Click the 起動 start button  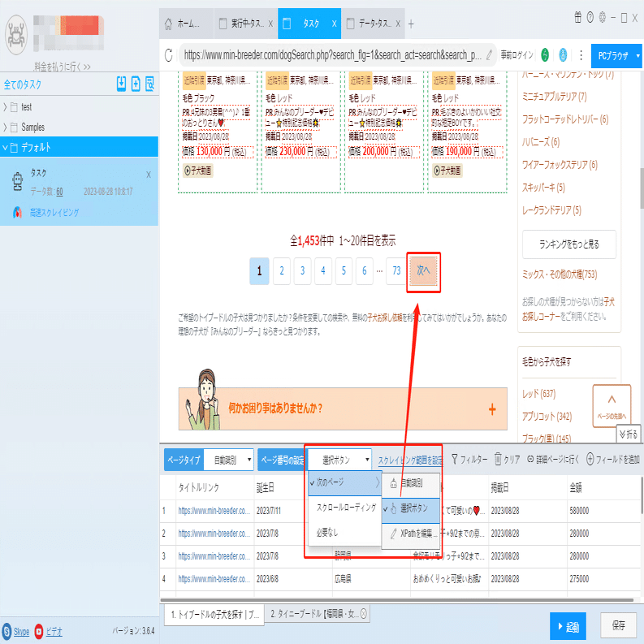click(568, 626)
